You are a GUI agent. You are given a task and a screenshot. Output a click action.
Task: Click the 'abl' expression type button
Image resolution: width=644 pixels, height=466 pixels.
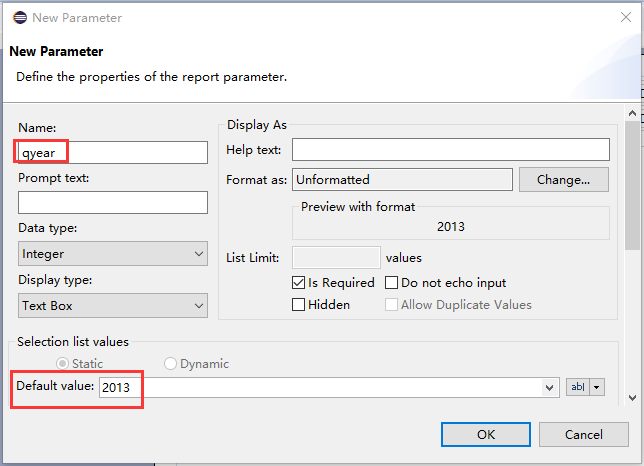(x=578, y=387)
